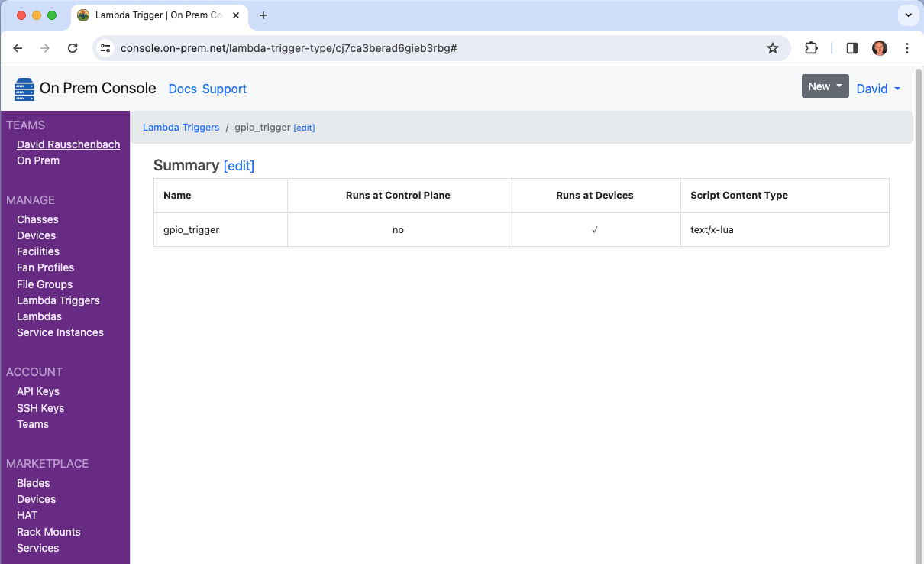
Task: Open Services in the Marketplace section
Action: coord(37,548)
